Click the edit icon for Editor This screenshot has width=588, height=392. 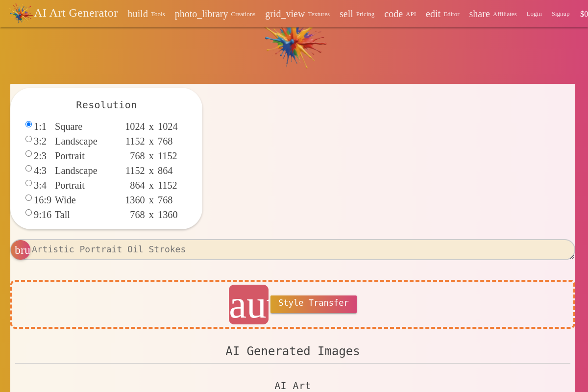pyautogui.click(x=433, y=14)
